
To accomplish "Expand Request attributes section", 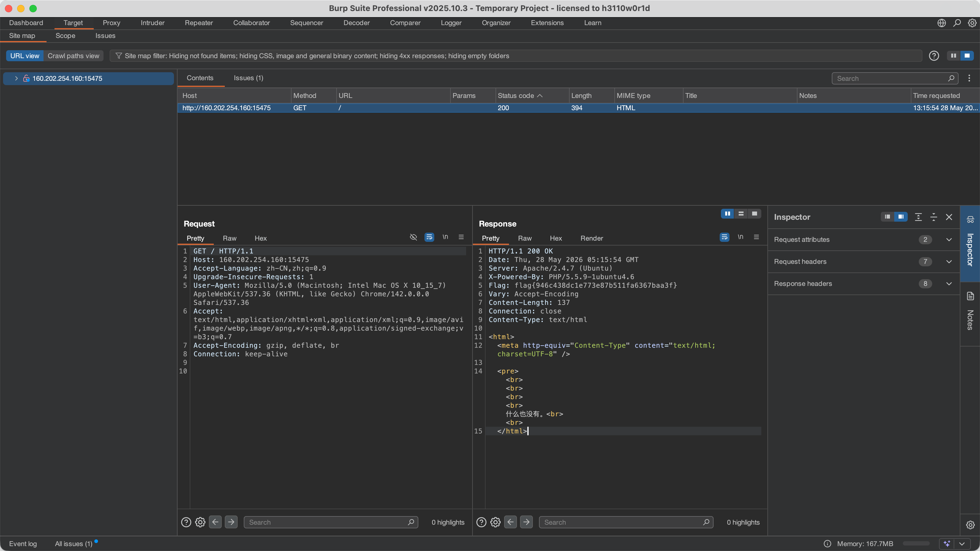I will [949, 240].
